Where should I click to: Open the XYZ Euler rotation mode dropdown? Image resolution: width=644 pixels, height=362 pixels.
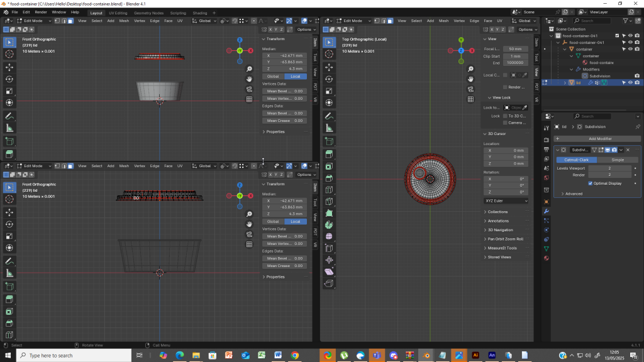506,200
